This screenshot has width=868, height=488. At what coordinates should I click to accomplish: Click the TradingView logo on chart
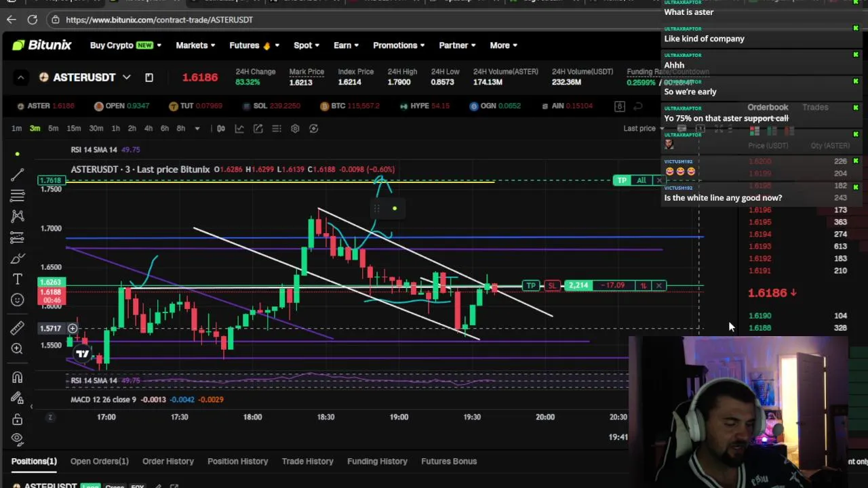tap(82, 353)
